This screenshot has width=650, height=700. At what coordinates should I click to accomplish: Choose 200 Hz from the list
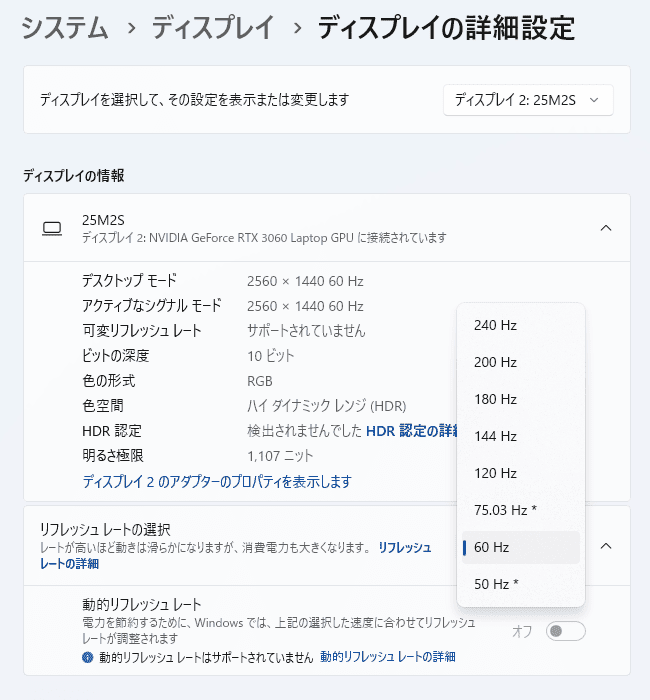(x=520, y=362)
